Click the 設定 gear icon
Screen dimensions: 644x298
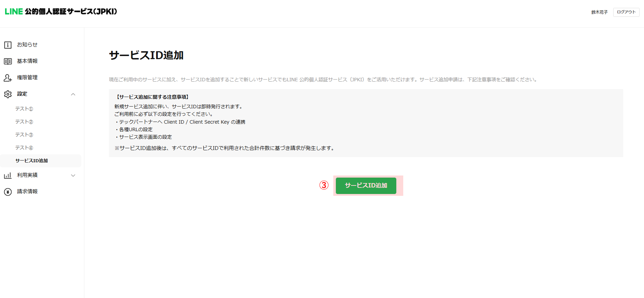coord(8,94)
